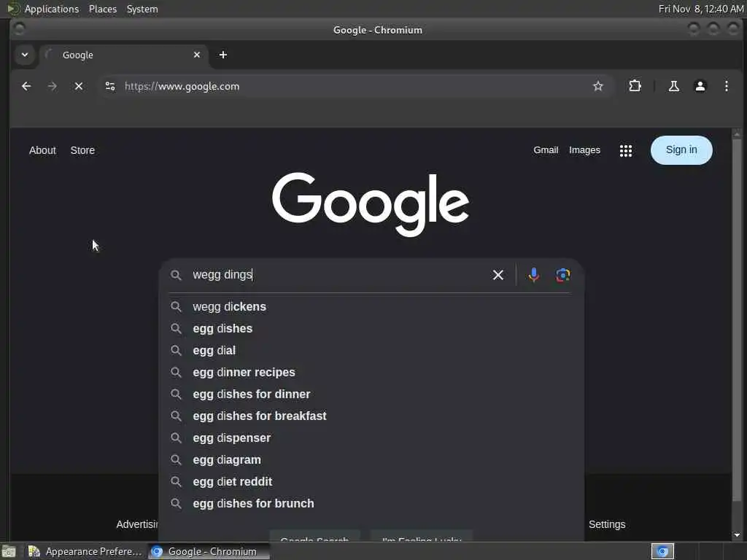Screen dimensions: 747x560
Task: Open the Extensions puzzle icon
Action: 635,86
